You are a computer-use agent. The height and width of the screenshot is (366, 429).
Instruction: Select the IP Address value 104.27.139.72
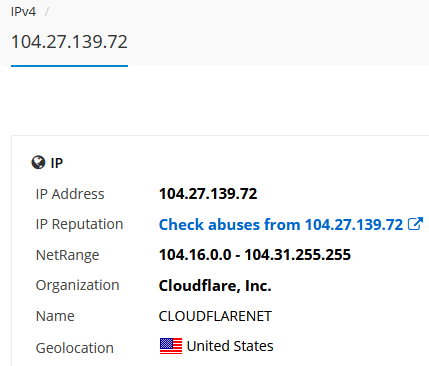pos(208,194)
